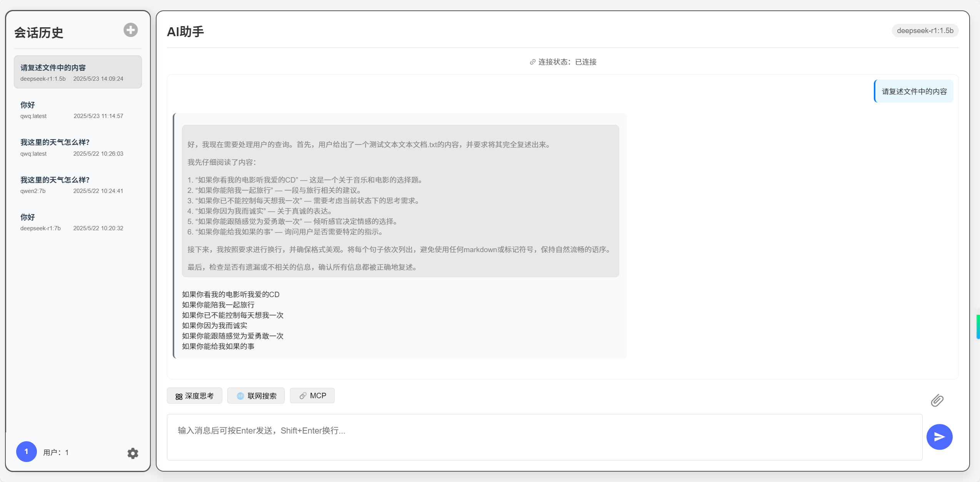Click the message input text box
This screenshot has height=482, width=980.
[544, 437]
